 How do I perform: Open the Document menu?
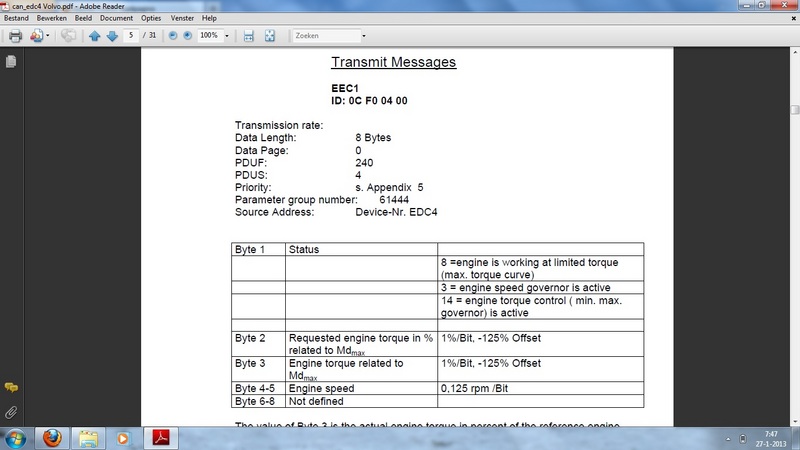coord(116,18)
